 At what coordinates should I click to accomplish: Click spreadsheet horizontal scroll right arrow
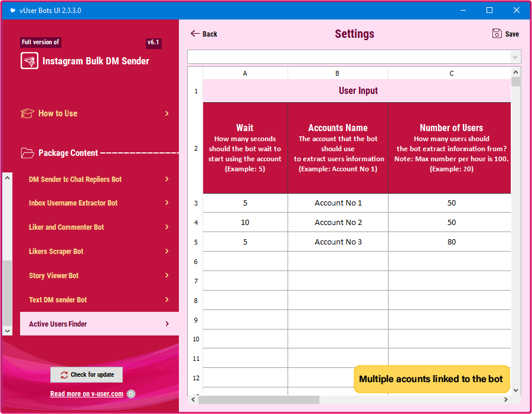(506, 400)
